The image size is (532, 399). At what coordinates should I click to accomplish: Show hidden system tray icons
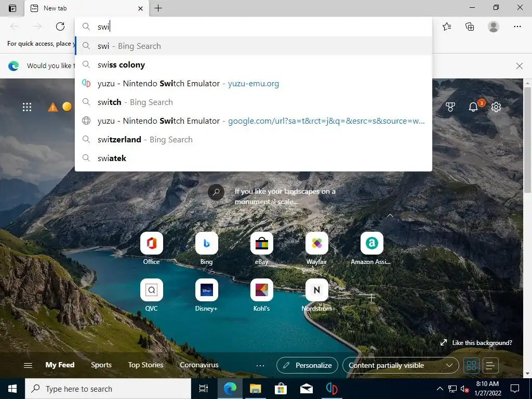[x=440, y=389]
